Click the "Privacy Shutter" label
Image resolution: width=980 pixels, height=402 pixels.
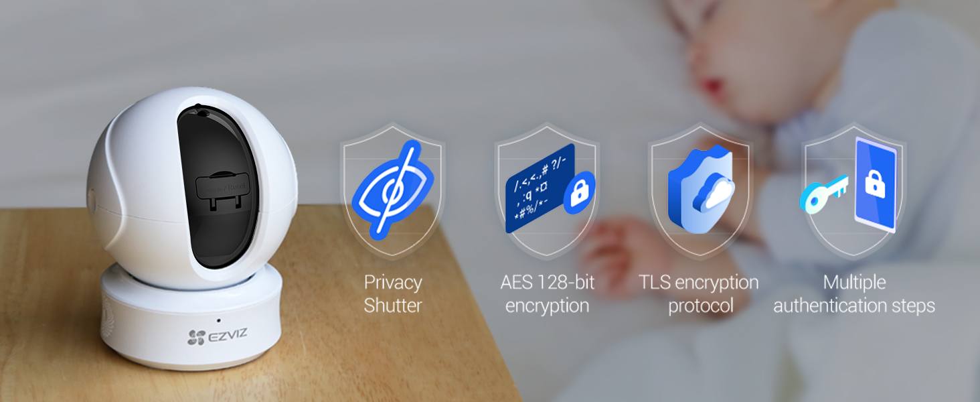tap(393, 294)
